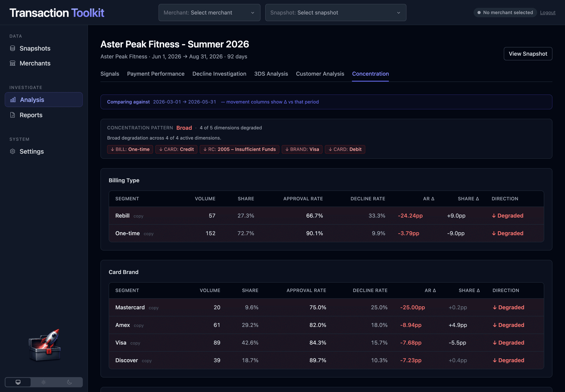Click the Reports document icon

(x=13, y=115)
